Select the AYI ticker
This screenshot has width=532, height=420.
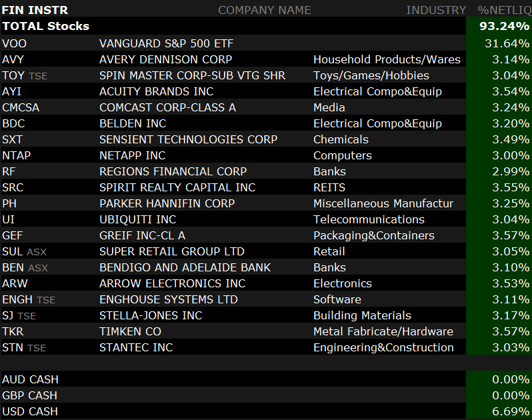pyautogui.click(x=11, y=91)
